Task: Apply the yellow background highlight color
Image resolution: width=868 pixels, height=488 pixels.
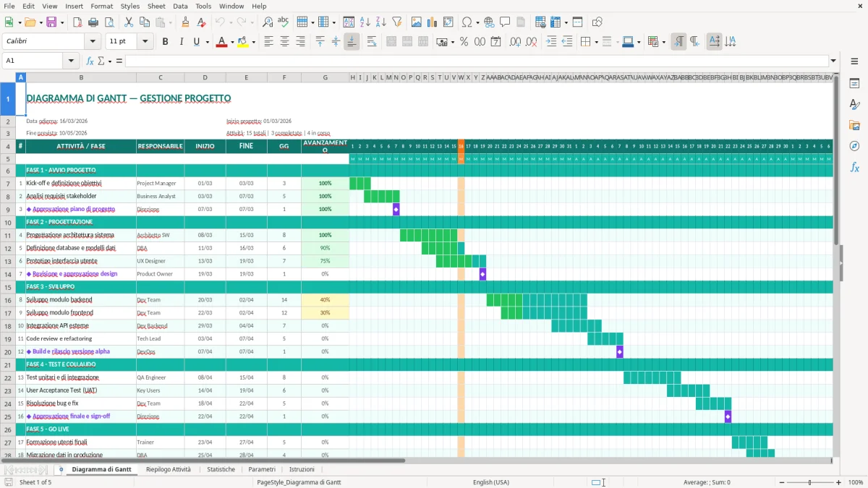Action: coord(243,42)
